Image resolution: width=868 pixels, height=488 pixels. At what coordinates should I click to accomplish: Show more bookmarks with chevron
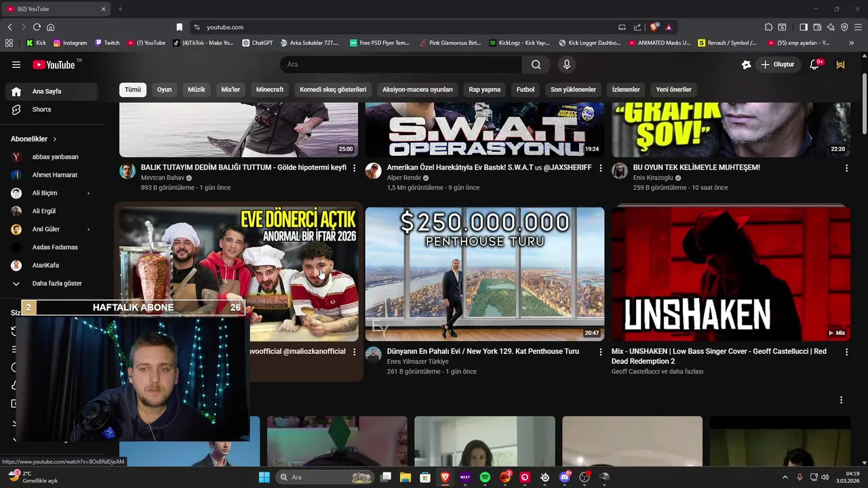point(852,43)
